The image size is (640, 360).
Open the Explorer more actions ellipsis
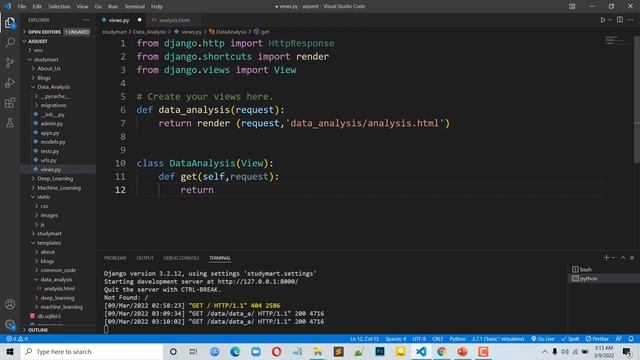point(86,20)
